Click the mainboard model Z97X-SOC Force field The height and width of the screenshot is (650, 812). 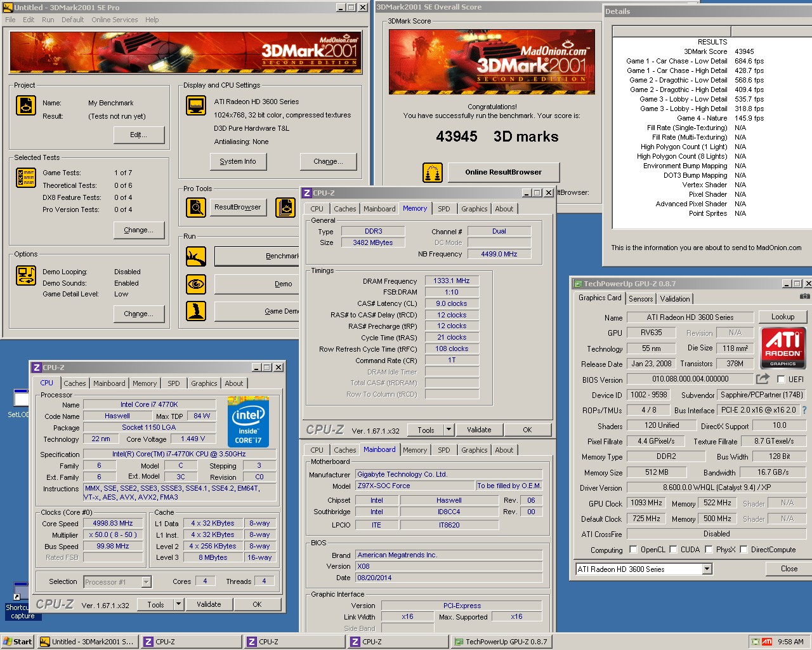coord(415,486)
